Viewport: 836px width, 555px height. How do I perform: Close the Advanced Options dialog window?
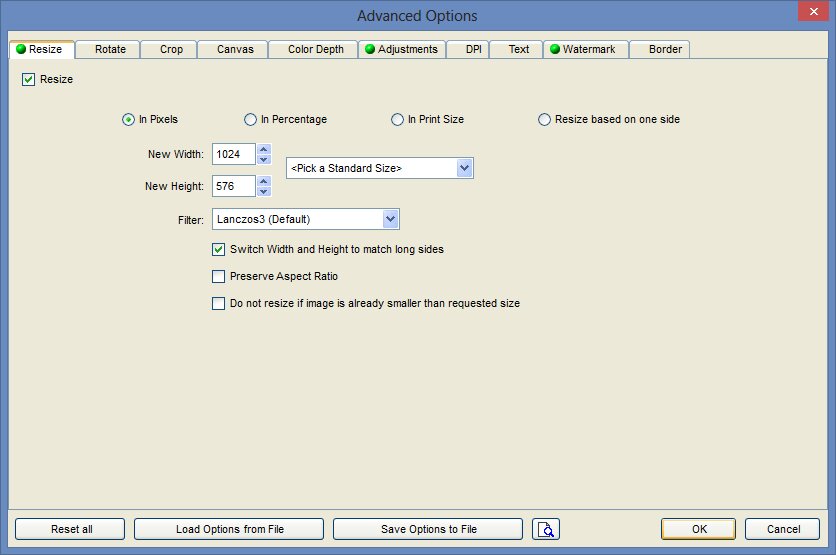click(811, 14)
